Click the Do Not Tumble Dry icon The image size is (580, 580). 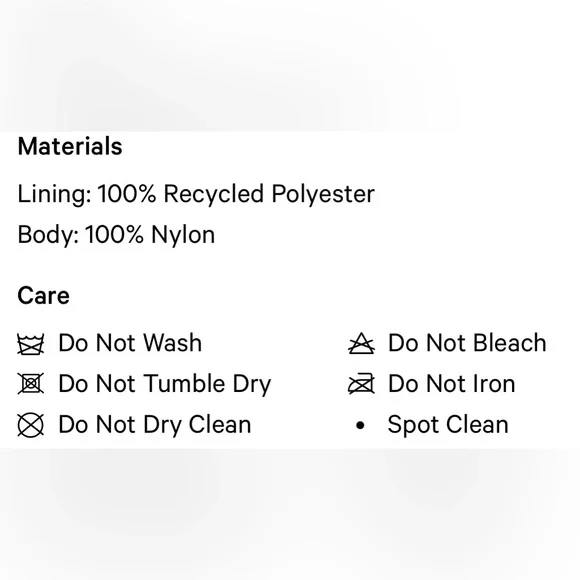point(31,384)
